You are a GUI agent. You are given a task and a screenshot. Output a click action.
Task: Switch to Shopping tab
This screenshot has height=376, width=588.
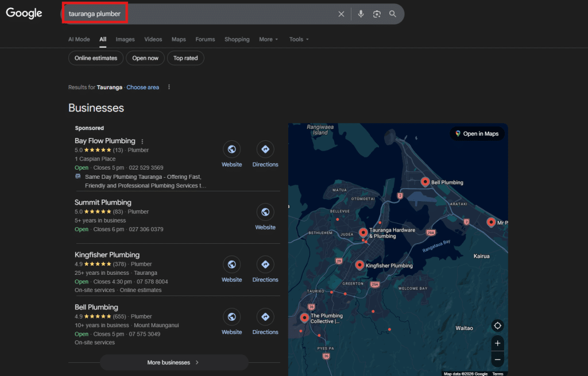tap(237, 39)
